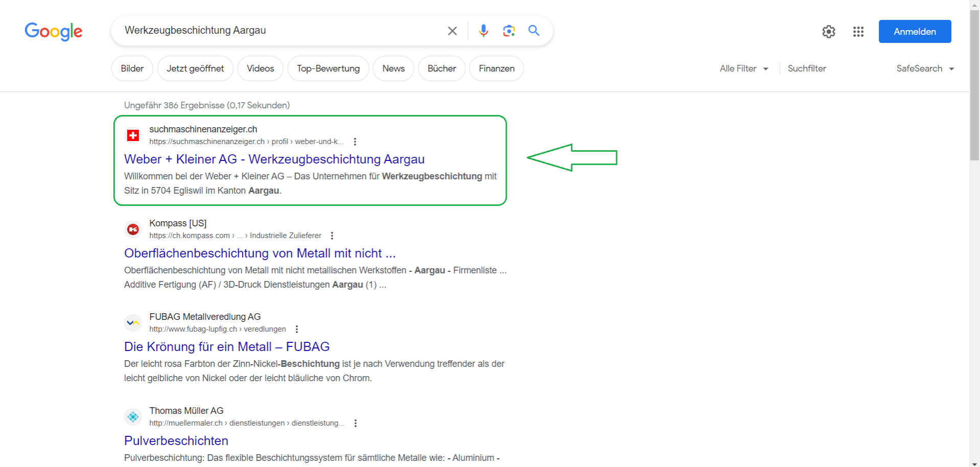Open Weber + Kleiner AG result link
This screenshot has width=980, height=467.
pos(274,159)
